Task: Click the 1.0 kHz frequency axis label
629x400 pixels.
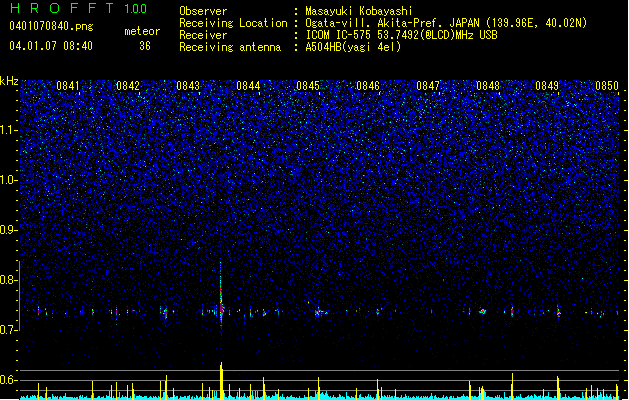Action: pos(8,180)
